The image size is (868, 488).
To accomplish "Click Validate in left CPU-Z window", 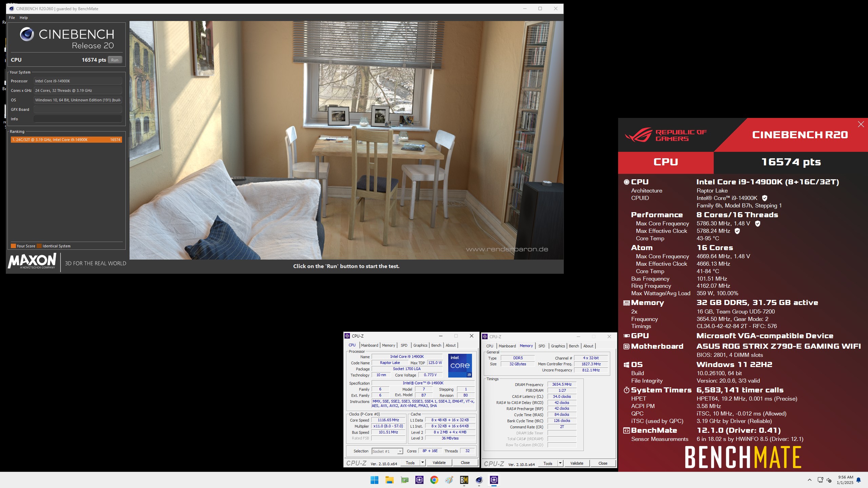I will click(439, 463).
